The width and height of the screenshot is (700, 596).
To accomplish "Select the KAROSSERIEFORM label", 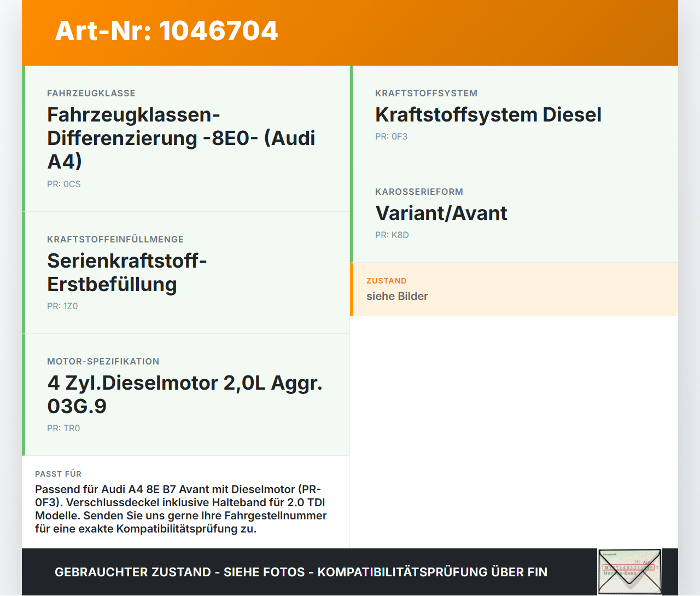I will coord(419,192).
